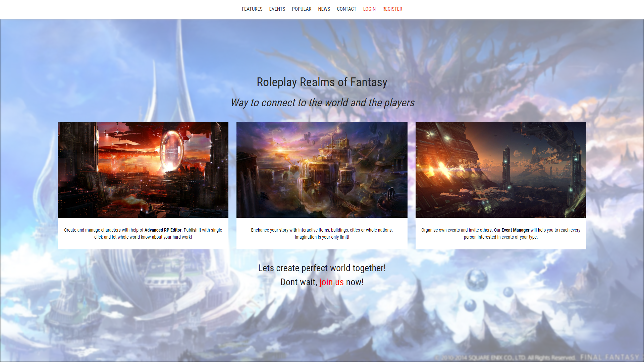644x362 pixels.
Task: Click the italic tagline below the title
Action: [x=323, y=103]
